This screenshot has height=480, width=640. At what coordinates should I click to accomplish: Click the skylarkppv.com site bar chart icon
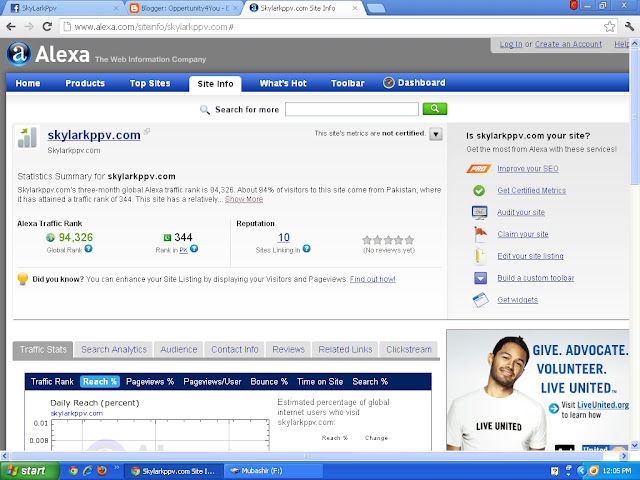[x=27, y=138]
